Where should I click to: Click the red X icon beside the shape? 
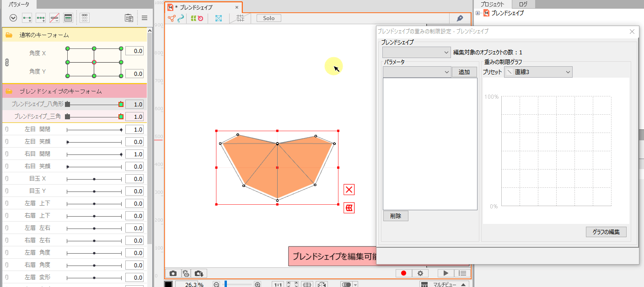pos(349,190)
